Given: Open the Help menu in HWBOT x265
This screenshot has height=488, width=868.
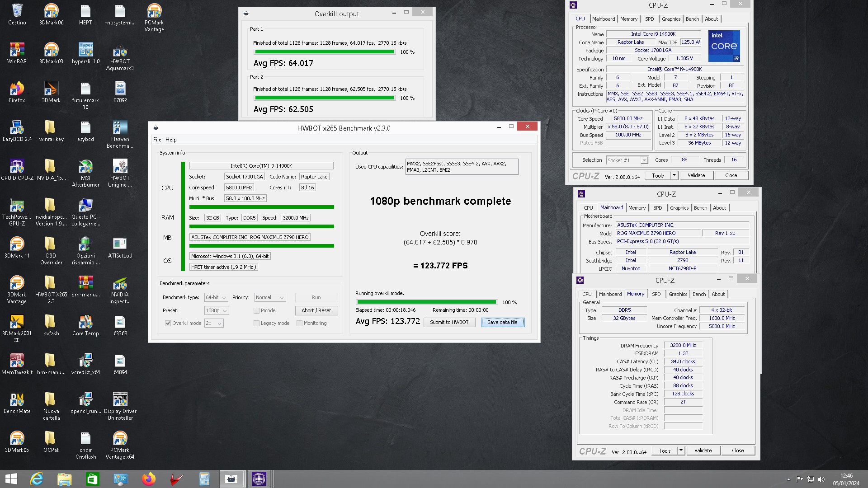Looking at the screenshot, I should pyautogui.click(x=171, y=140).
